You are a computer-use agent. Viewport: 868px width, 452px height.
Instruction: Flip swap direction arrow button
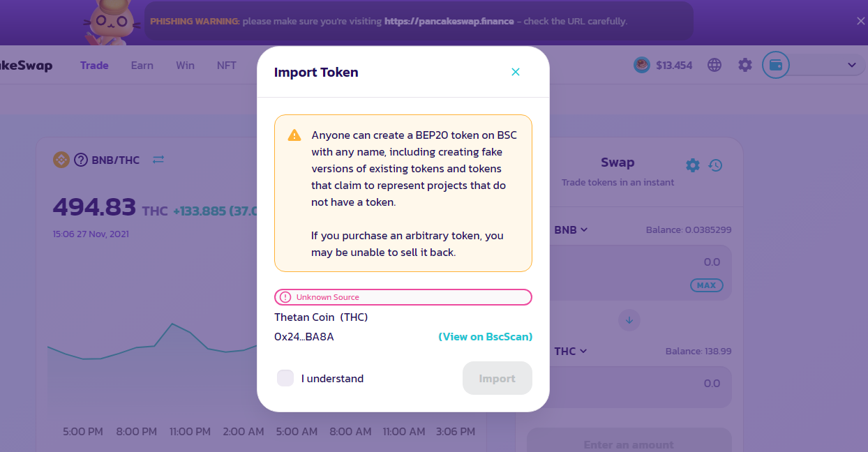click(629, 320)
